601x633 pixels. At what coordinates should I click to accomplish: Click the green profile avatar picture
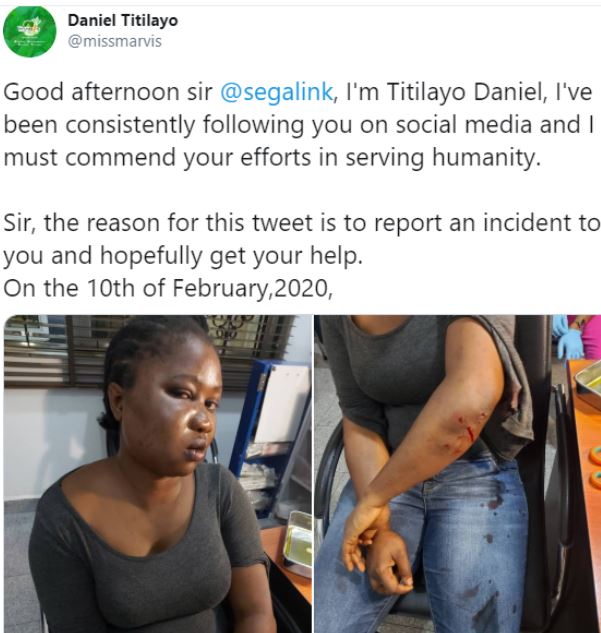29,30
